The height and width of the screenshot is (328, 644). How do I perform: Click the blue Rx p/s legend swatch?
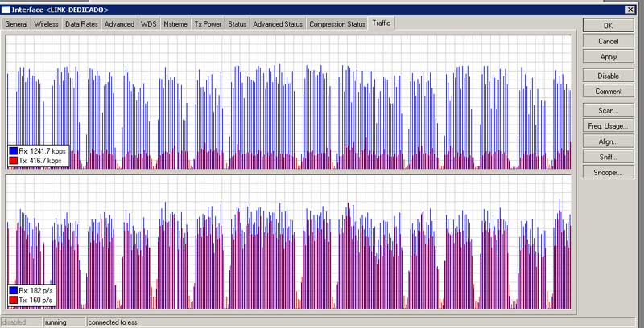pyautogui.click(x=13, y=291)
